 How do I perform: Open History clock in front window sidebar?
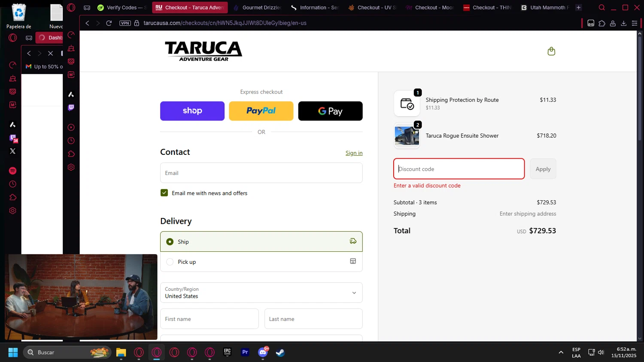(x=71, y=141)
